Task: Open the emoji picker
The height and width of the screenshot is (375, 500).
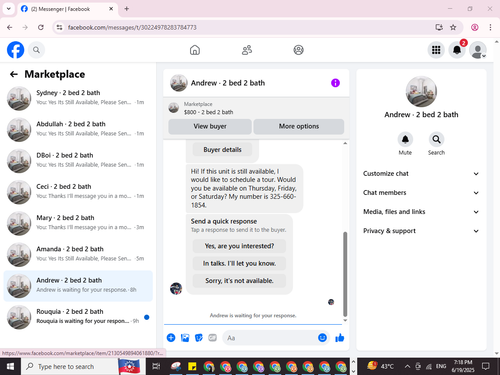Action: click(322, 338)
